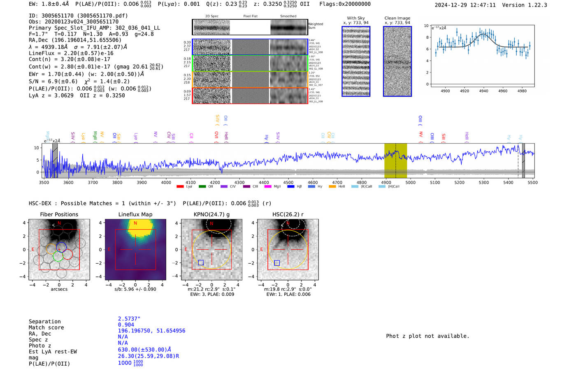Click the emission line Gaussian fit plot
576x392 pixels.
[482, 56]
